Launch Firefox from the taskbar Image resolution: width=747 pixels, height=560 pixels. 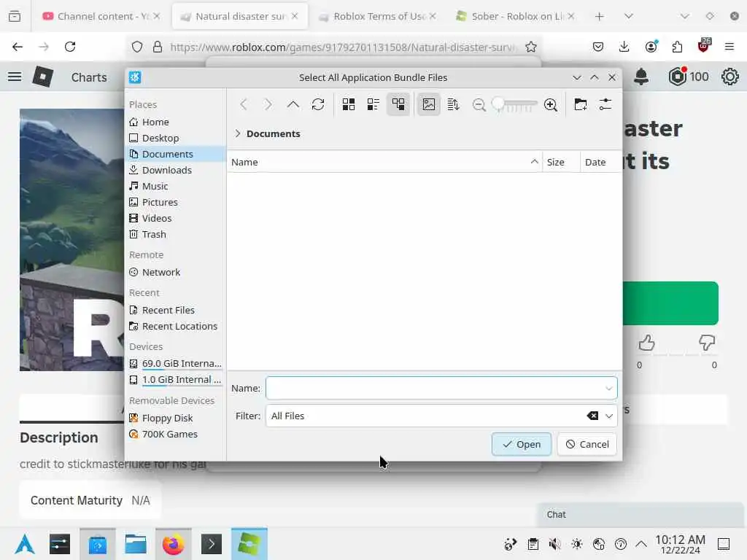pyautogui.click(x=174, y=544)
